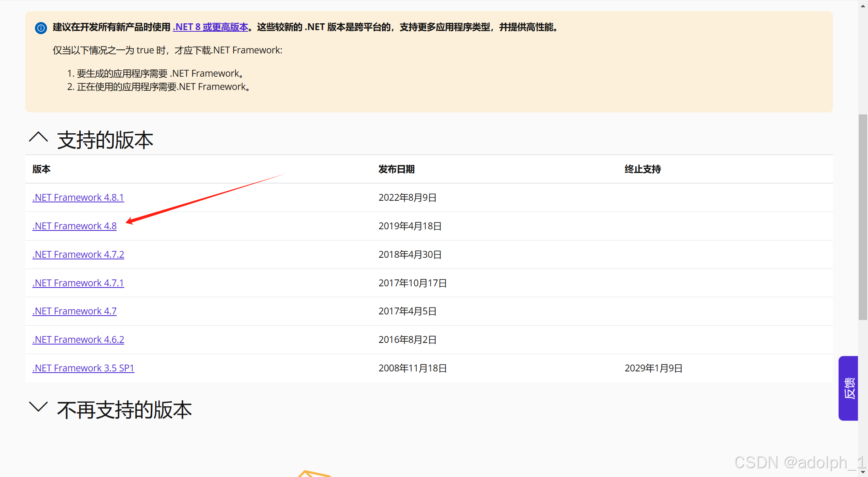Click the 版本 column header

pos(41,169)
